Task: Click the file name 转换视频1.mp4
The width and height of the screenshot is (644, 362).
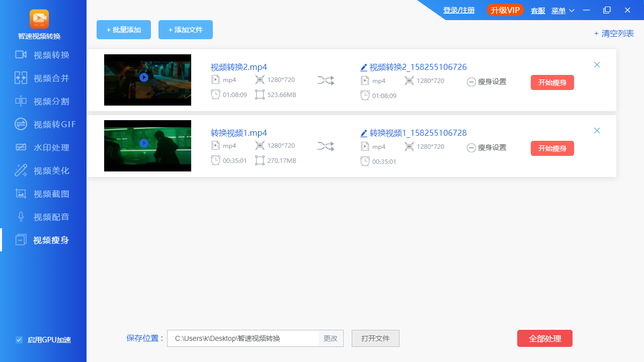Action: point(238,133)
